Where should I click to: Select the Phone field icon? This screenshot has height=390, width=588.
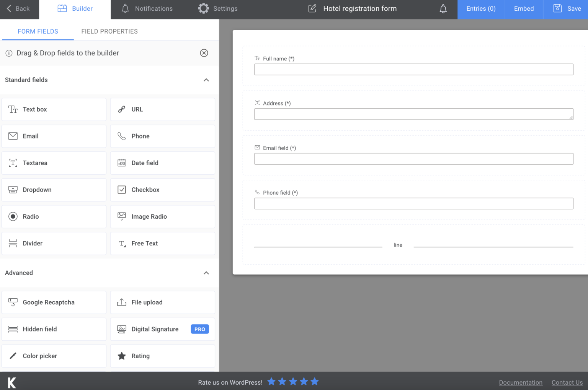122,136
